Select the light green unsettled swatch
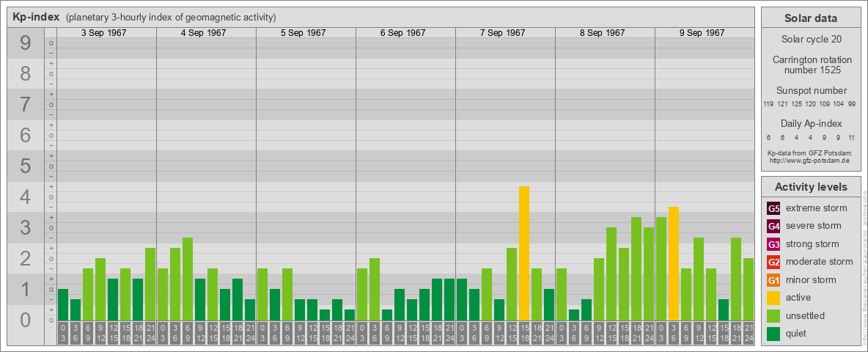This screenshot has height=352, width=868. click(x=773, y=315)
